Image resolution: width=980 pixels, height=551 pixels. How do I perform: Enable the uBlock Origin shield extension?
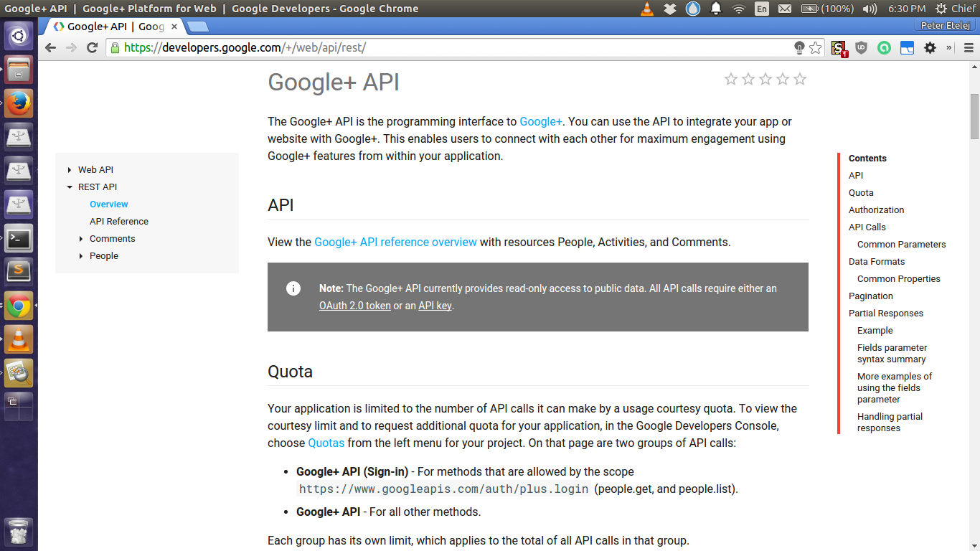[x=861, y=47]
